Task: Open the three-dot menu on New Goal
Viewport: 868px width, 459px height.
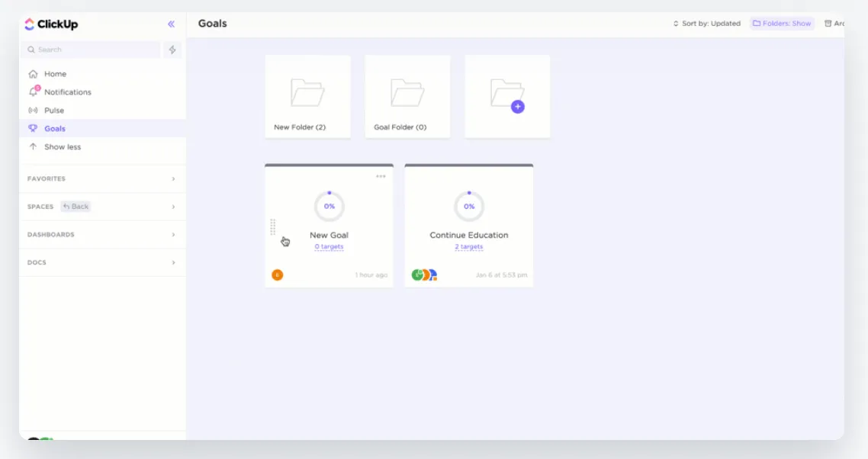Action: 381,176
